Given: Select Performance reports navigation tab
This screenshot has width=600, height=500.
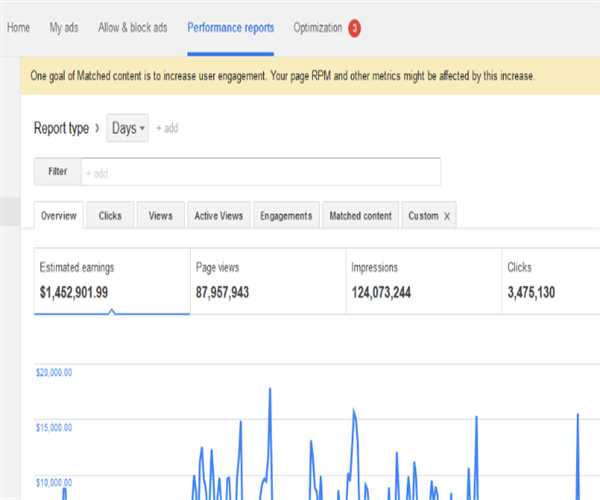Looking at the screenshot, I should point(230,28).
